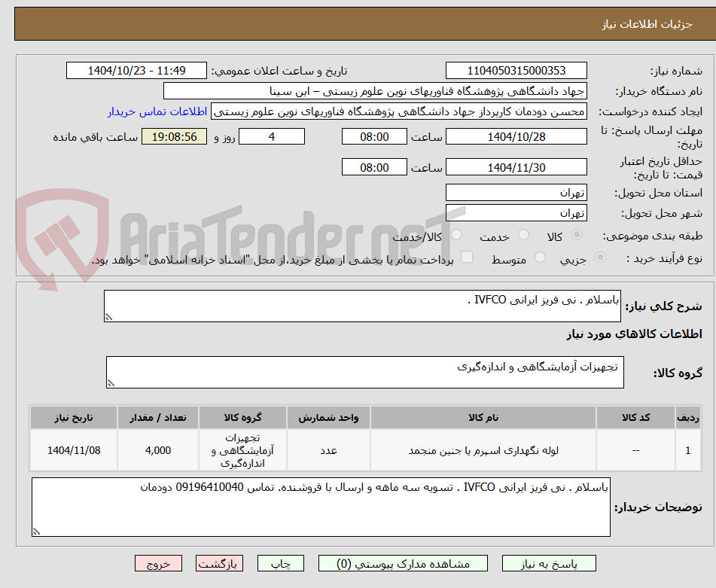The image size is (716, 588).
Task: Click the گروه کالا column header
Action: (242, 418)
